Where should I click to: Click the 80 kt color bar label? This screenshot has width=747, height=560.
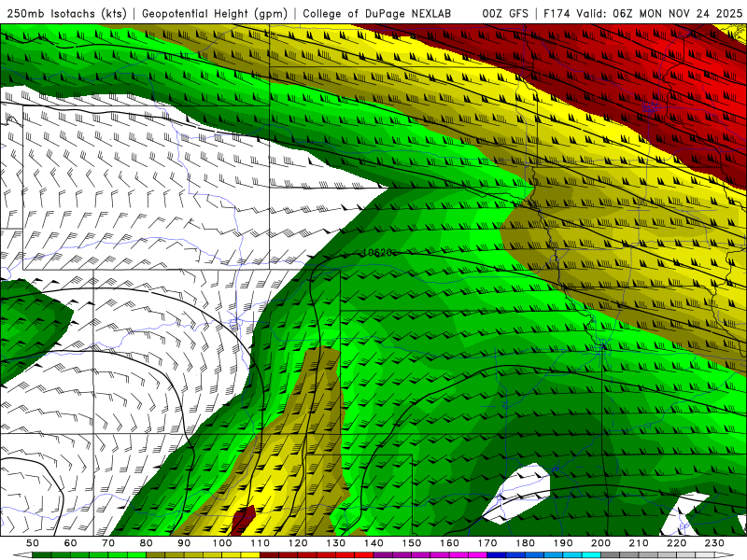coord(146,543)
